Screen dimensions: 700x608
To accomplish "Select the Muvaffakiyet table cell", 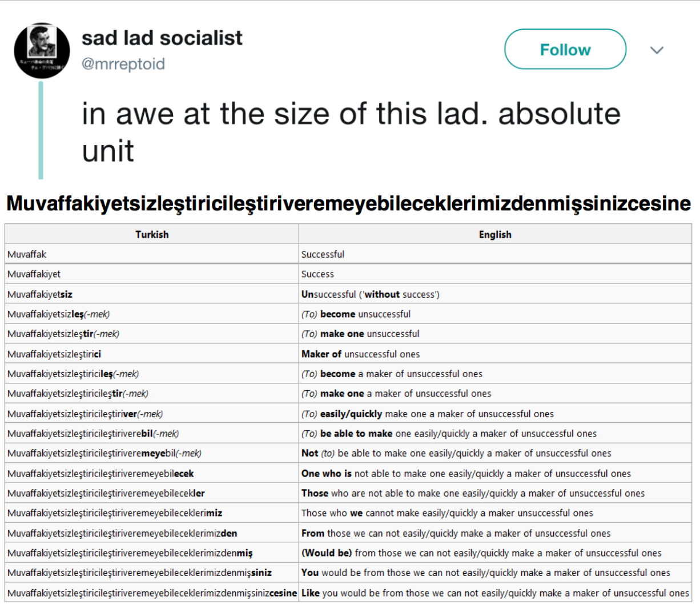I will (152, 274).
